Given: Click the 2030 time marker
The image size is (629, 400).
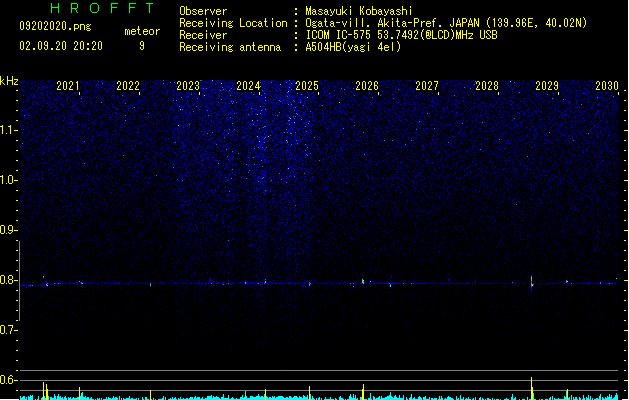Looking at the screenshot, I should (607, 86).
